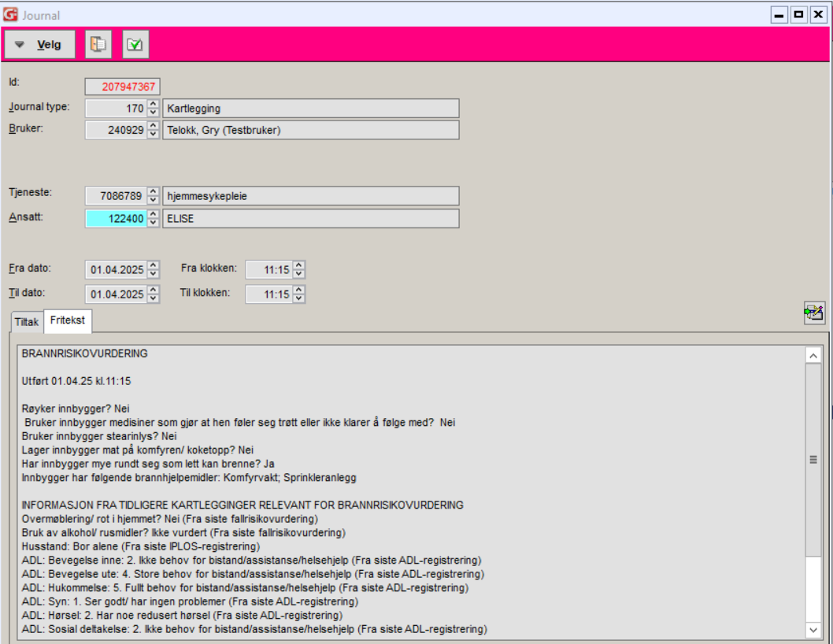Click the Ansatt number field 122400

(x=115, y=219)
